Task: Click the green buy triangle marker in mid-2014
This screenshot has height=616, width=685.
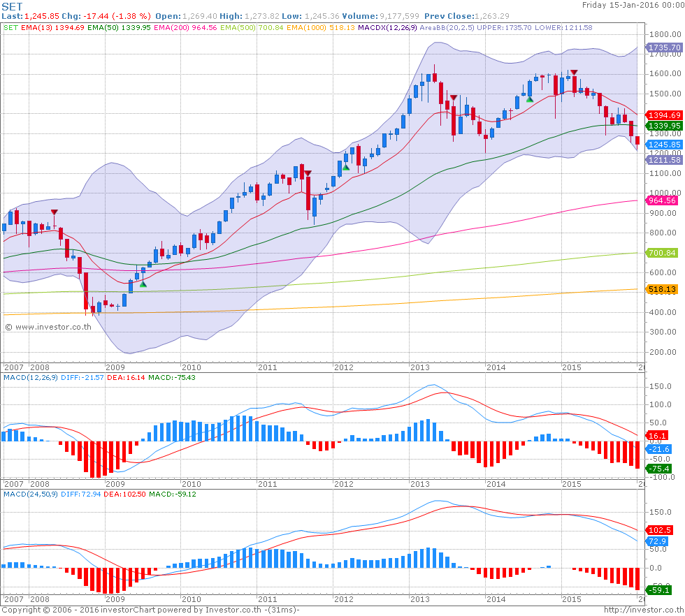Action: (530, 100)
